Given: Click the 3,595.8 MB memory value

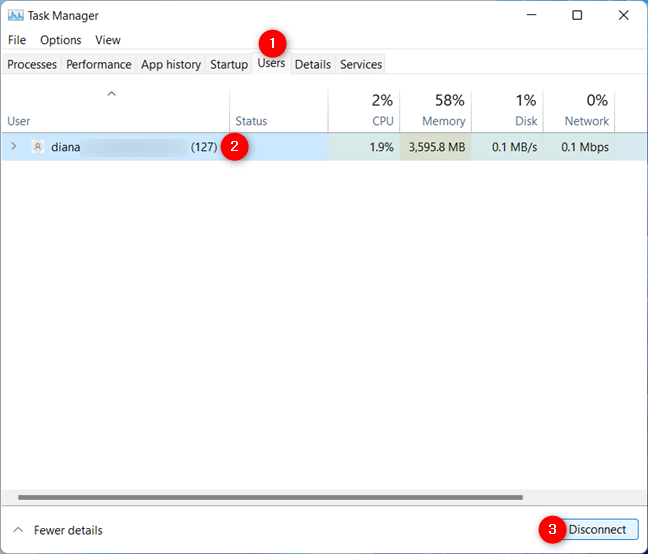Looking at the screenshot, I should [437, 147].
